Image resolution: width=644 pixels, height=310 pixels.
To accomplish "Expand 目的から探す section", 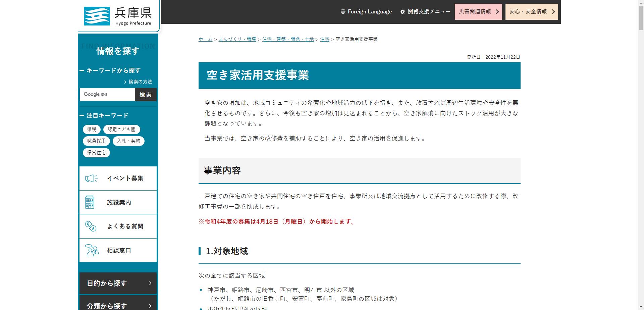I will click(118, 283).
